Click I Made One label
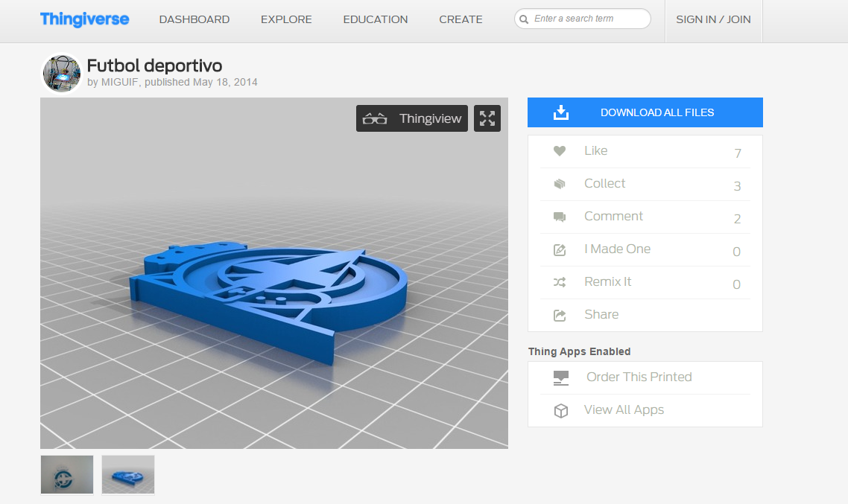 [x=617, y=249]
